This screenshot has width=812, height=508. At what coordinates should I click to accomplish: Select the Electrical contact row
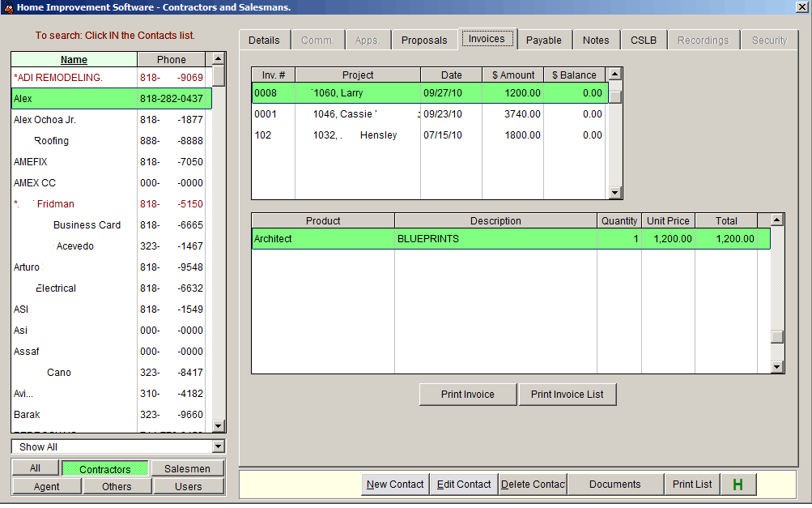tap(112, 288)
